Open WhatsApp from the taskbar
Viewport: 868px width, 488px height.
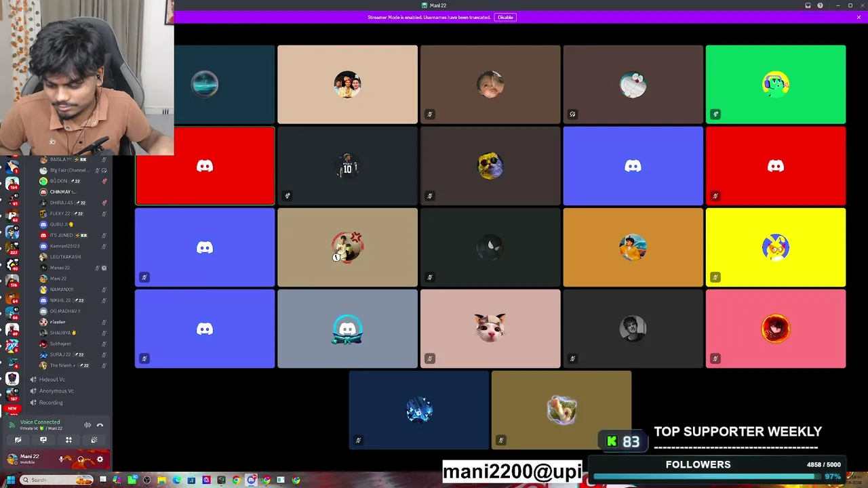click(x=132, y=480)
